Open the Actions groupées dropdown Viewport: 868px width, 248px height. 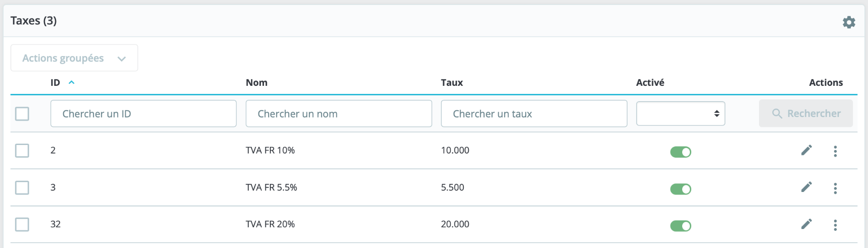(x=74, y=58)
